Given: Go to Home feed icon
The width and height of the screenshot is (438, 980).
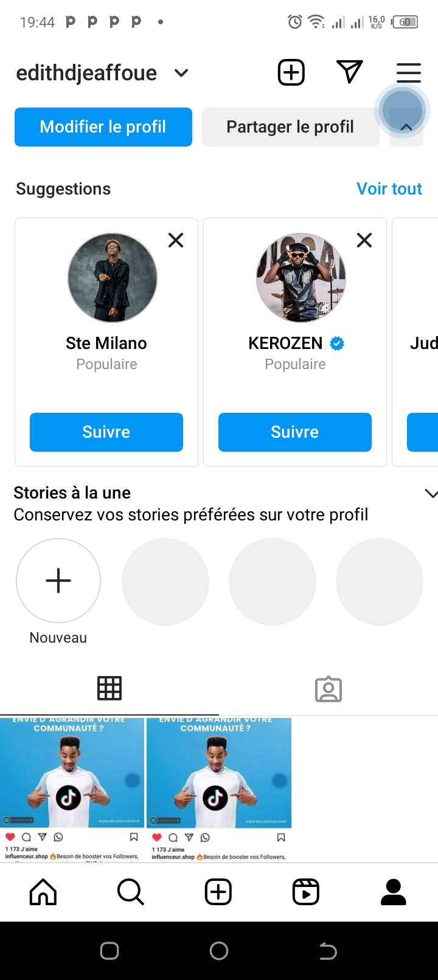Looking at the screenshot, I should (x=43, y=892).
